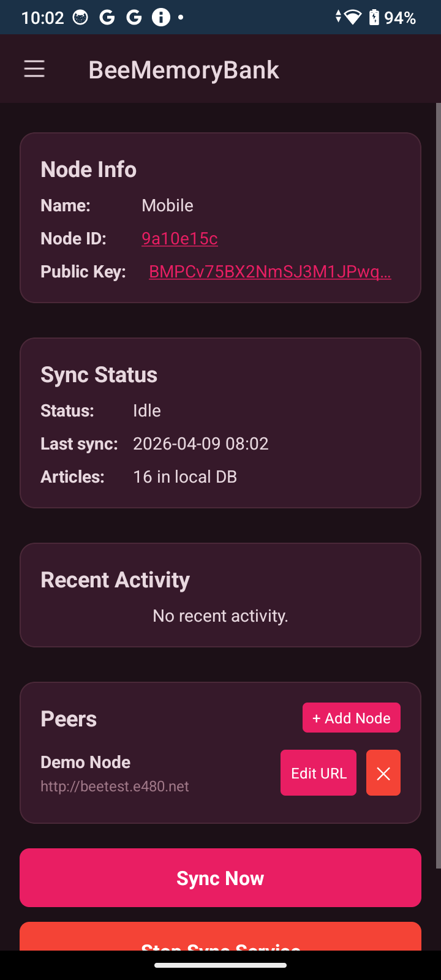Remove Demo Node with red X icon
This screenshot has width=441, height=980.
point(383,773)
